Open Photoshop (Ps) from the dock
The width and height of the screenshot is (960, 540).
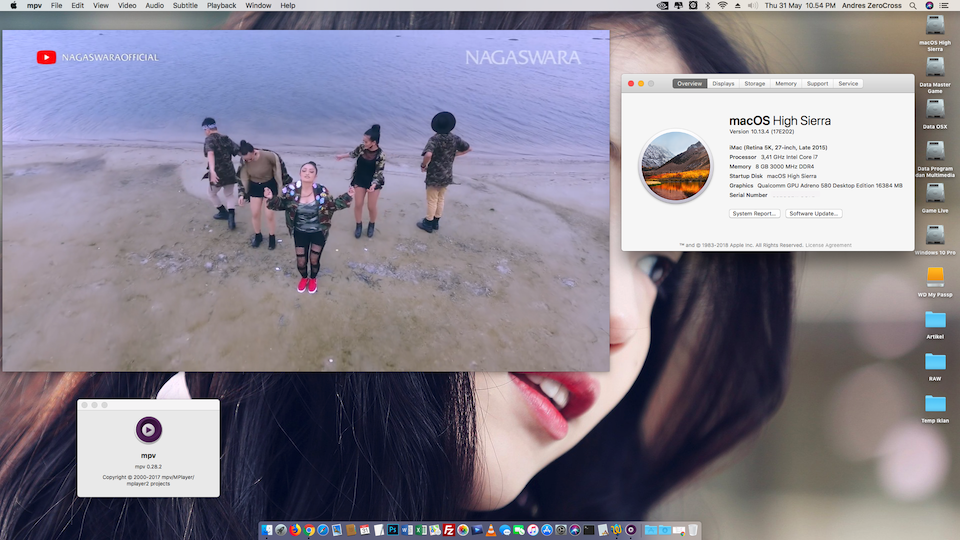click(392, 530)
